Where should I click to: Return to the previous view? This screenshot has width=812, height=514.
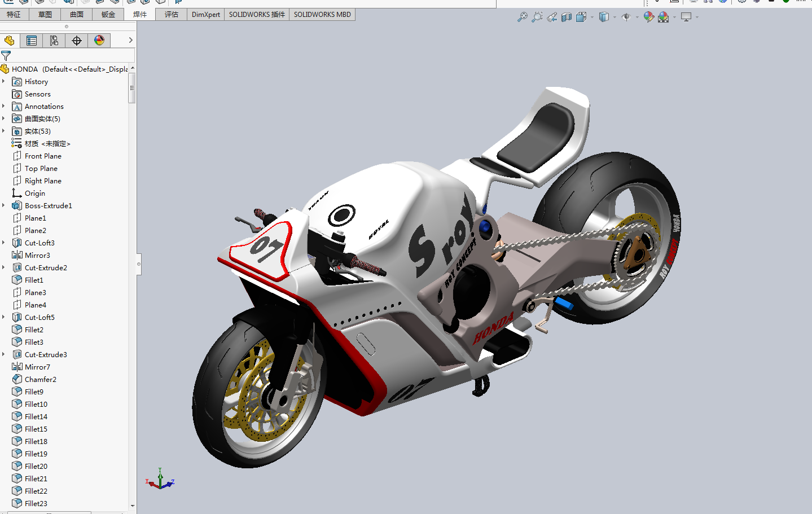(552, 17)
